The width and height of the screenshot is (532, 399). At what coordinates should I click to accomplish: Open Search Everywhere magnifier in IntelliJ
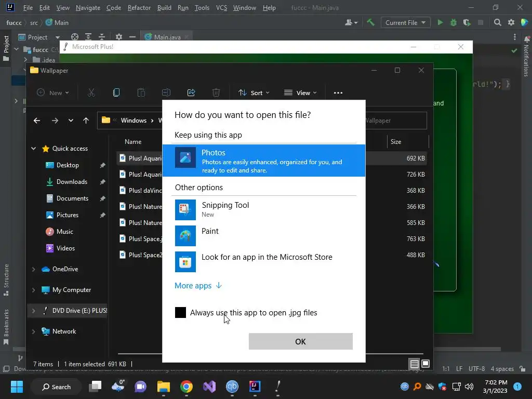point(497,23)
